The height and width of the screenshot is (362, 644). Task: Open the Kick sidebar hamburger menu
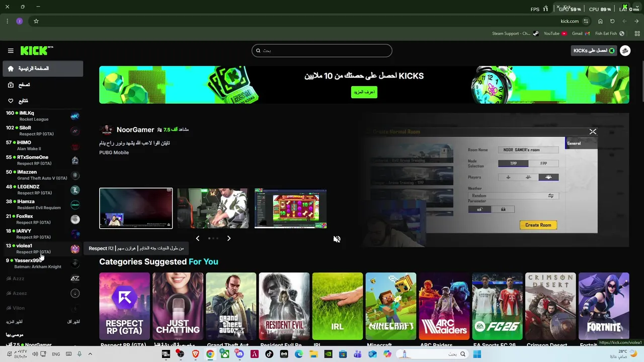11,51
